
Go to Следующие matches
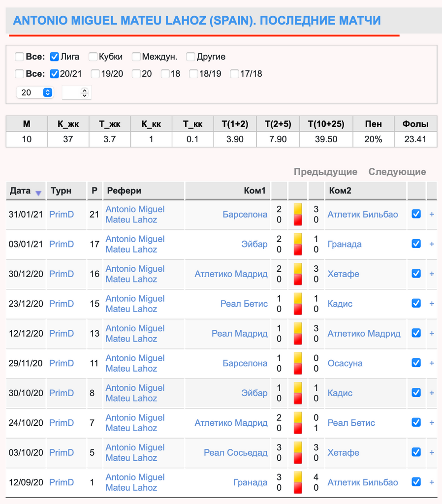[397, 172]
